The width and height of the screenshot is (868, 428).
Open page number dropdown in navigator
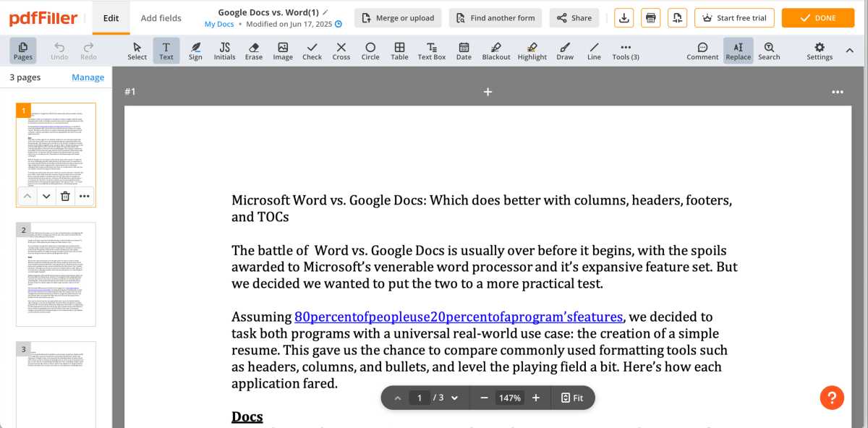[454, 398]
